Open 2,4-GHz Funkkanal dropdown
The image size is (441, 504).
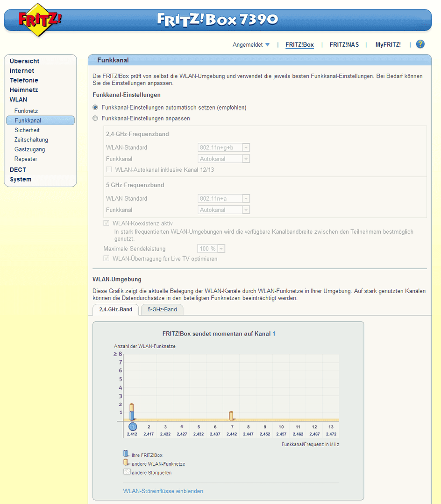click(x=224, y=159)
